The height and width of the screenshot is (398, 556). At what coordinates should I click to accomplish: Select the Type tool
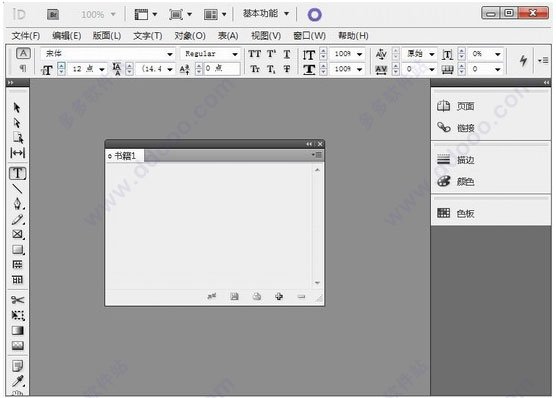pos(17,173)
